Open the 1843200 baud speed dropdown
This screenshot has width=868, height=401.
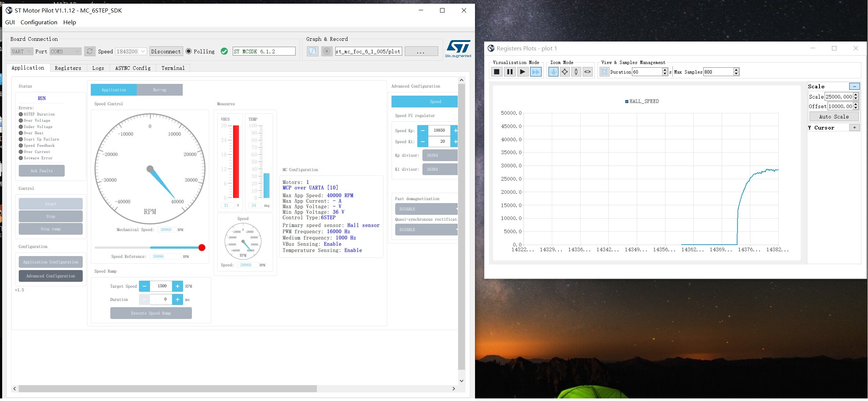click(x=131, y=52)
